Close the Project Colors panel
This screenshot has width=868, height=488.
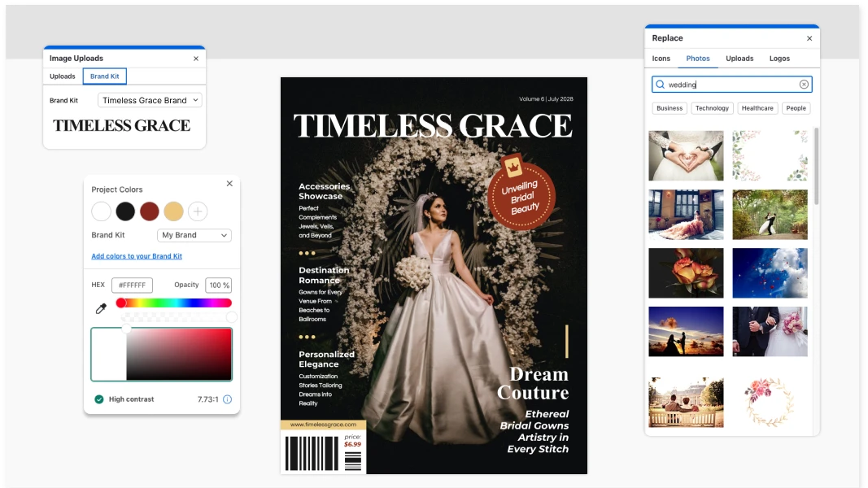[229, 184]
